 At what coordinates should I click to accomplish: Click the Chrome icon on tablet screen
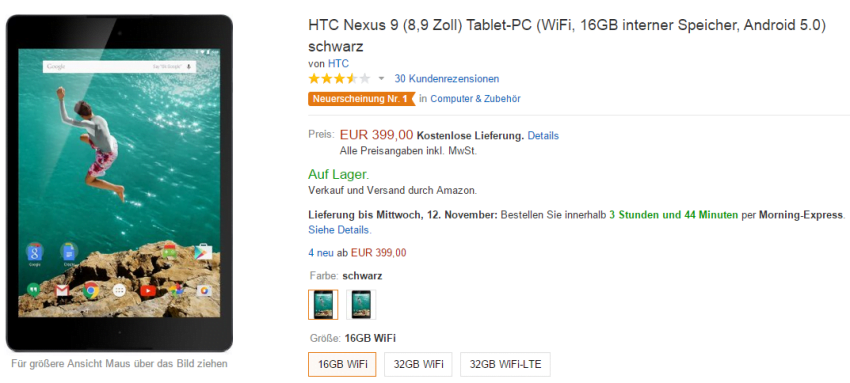click(91, 291)
